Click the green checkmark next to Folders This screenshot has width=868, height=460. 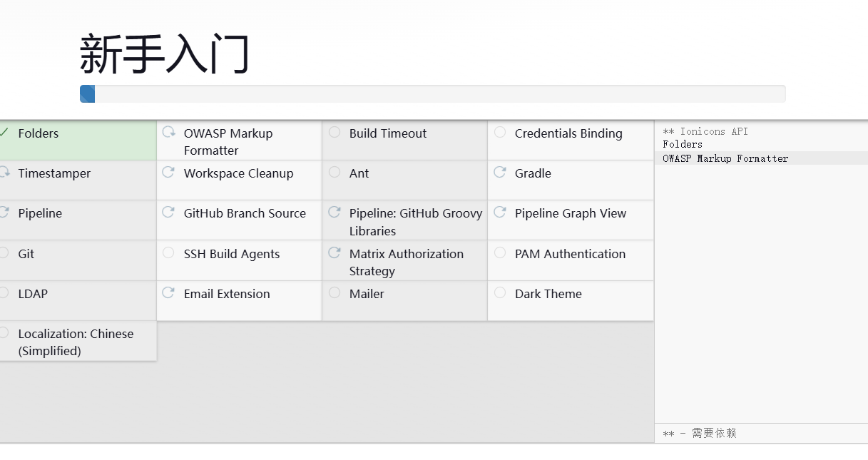(4, 133)
